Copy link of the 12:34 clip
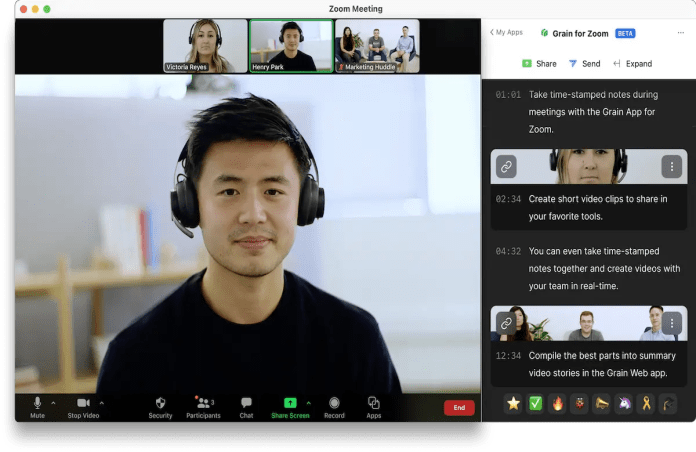The image size is (696, 452). click(x=506, y=323)
